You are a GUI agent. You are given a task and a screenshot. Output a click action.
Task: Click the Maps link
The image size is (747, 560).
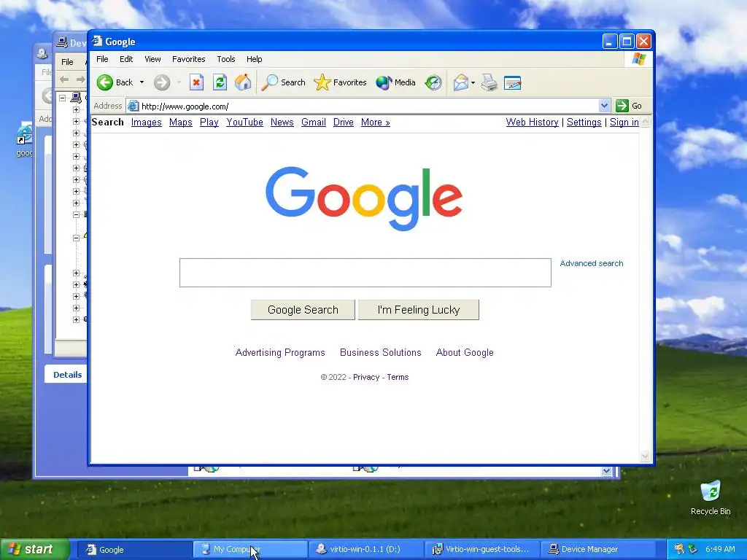pyautogui.click(x=181, y=122)
